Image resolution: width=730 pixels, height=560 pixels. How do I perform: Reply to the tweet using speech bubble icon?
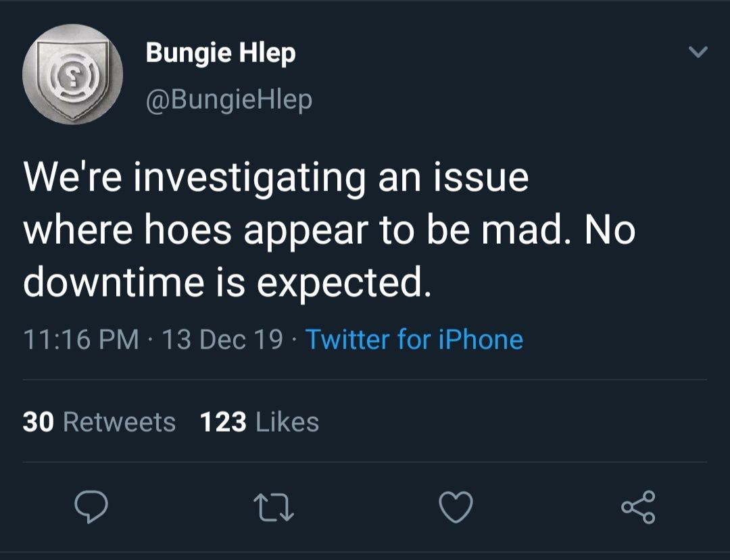pyautogui.click(x=91, y=507)
